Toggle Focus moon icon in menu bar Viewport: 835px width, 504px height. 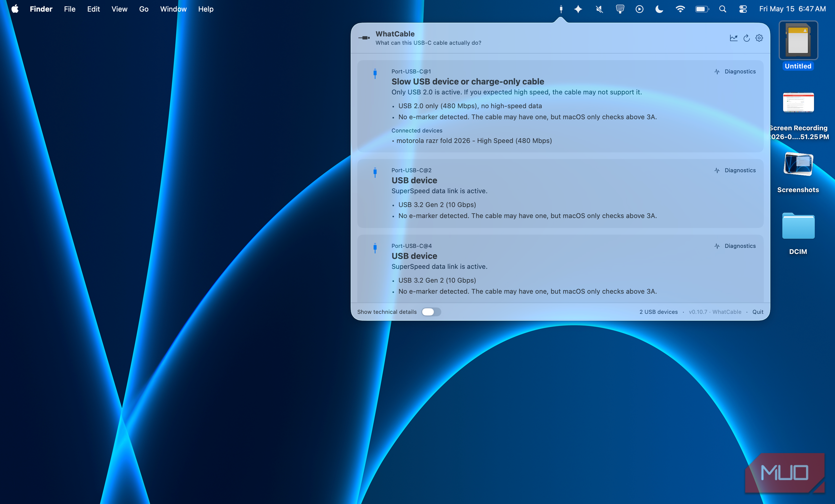click(x=659, y=9)
